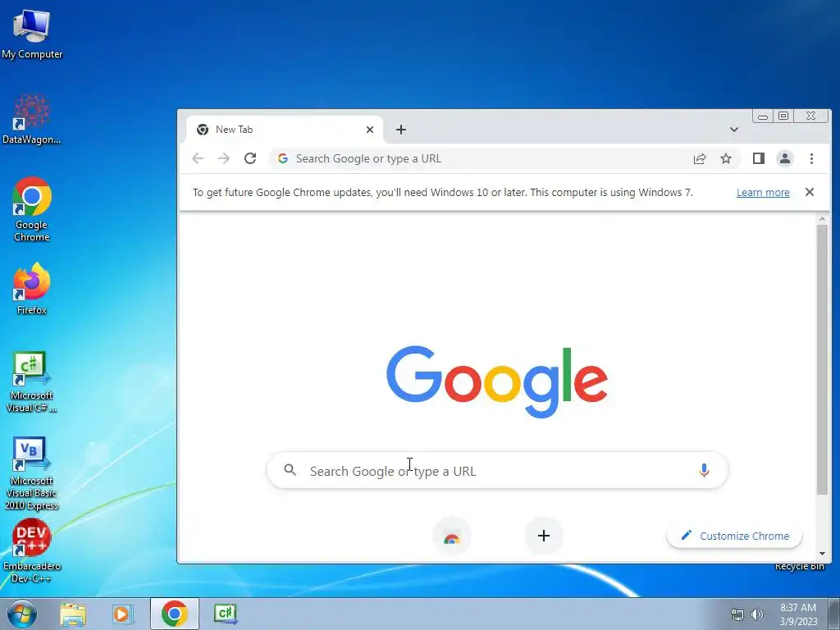The image size is (840, 630).
Task: Select the Firefox desktop shortcut
Action: 32,288
